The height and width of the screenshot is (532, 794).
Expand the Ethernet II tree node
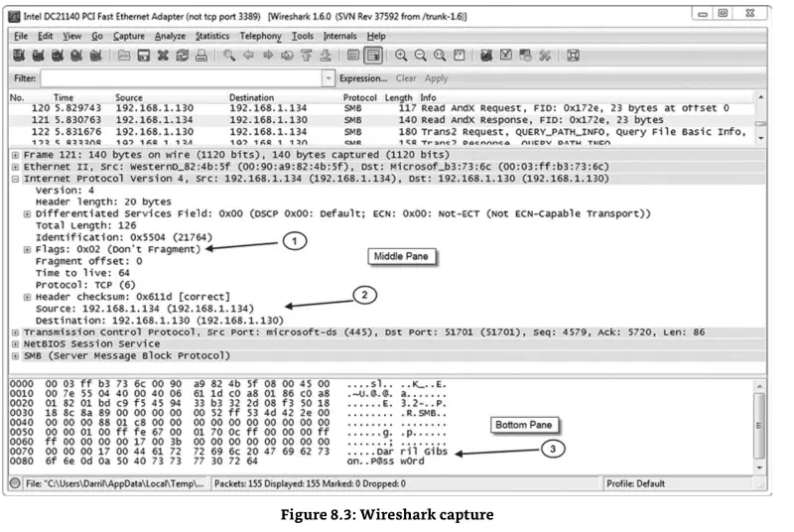[x=15, y=167]
